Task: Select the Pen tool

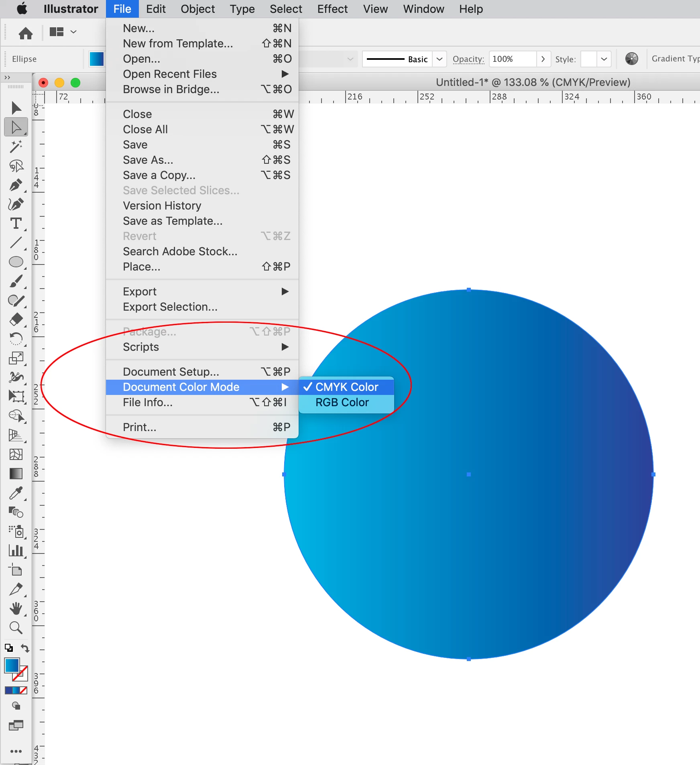Action: 16,185
